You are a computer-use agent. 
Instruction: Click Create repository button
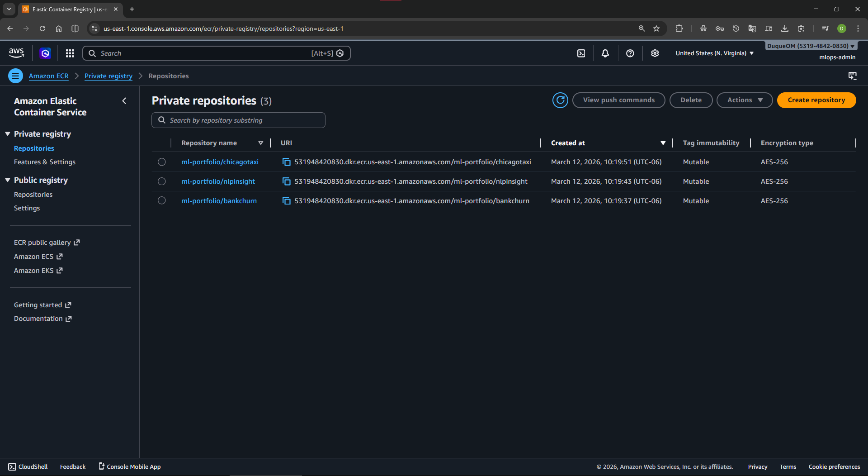tap(816, 100)
